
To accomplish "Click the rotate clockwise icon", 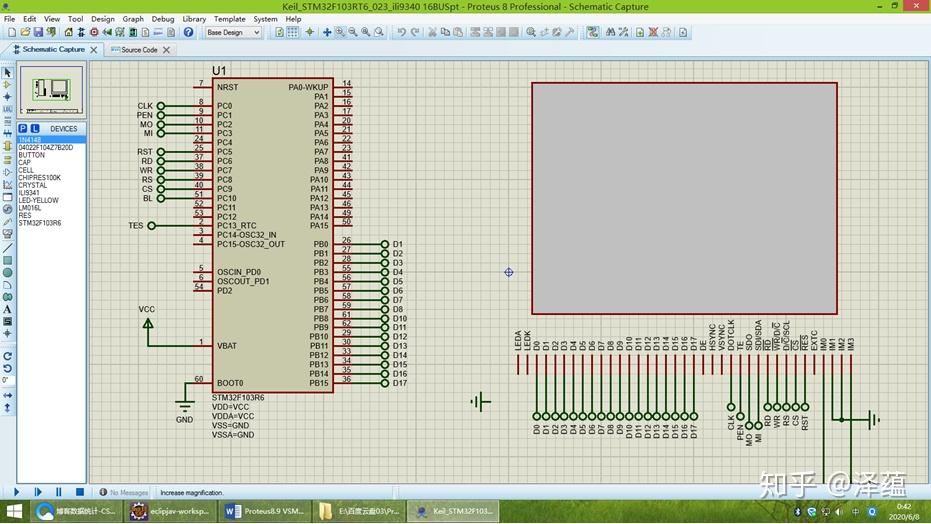I will pos(7,356).
